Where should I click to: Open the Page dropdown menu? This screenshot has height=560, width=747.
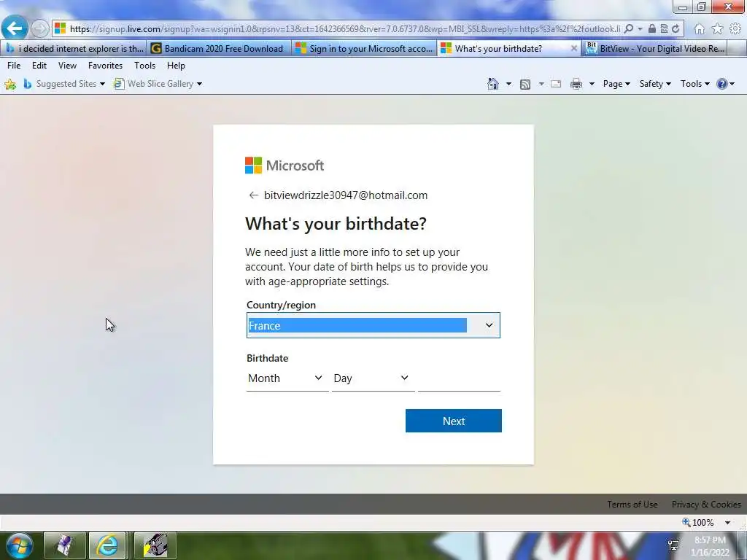616,84
